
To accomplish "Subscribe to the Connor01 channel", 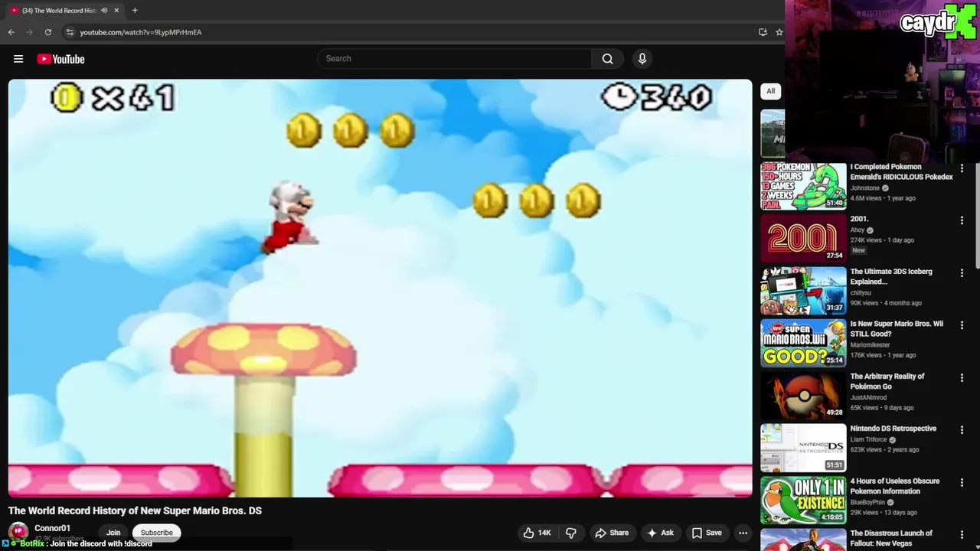I will coord(156,533).
